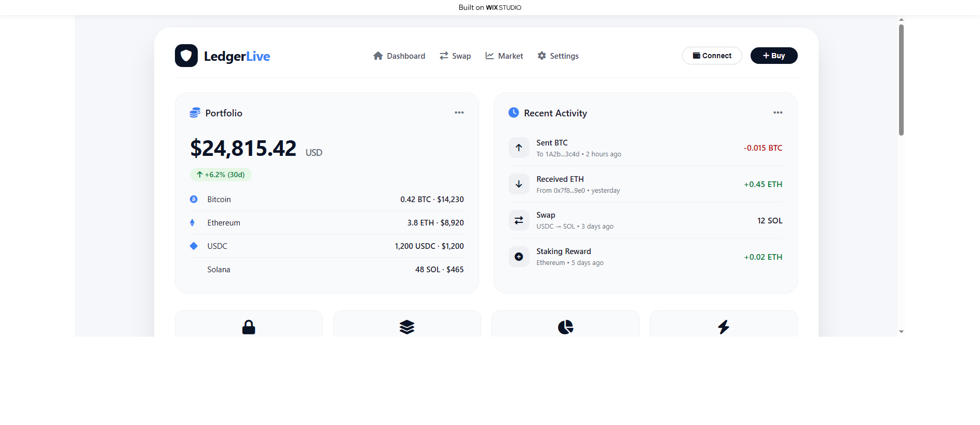This screenshot has width=980, height=425.
Task: Click the Recent Activity clock icon
Action: pos(513,113)
